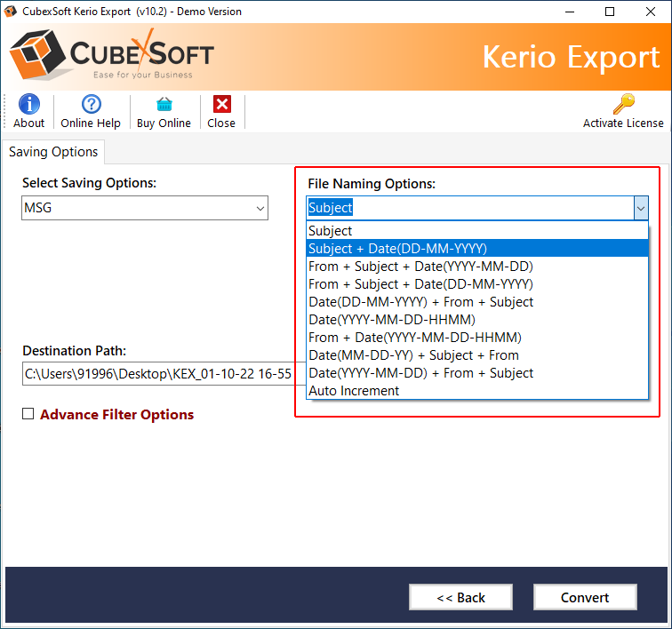Click inside the Destination Path field

(x=164, y=374)
